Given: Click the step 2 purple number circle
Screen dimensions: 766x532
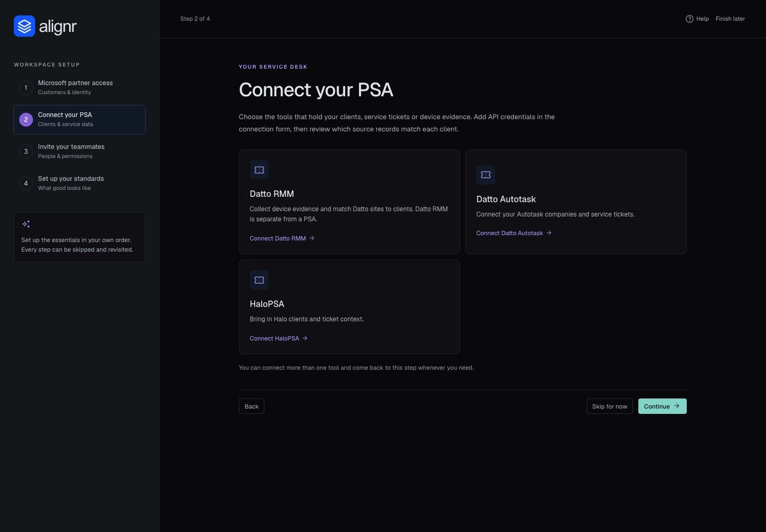Looking at the screenshot, I should [26, 120].
